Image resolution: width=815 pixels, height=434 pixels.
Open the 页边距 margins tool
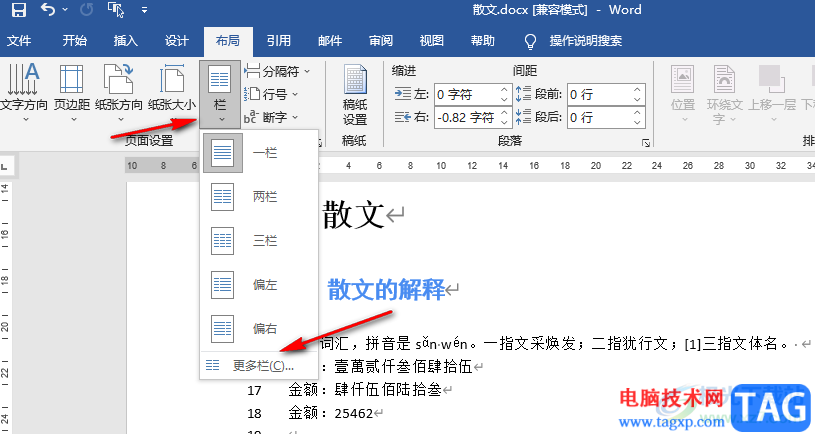point(72,93)
